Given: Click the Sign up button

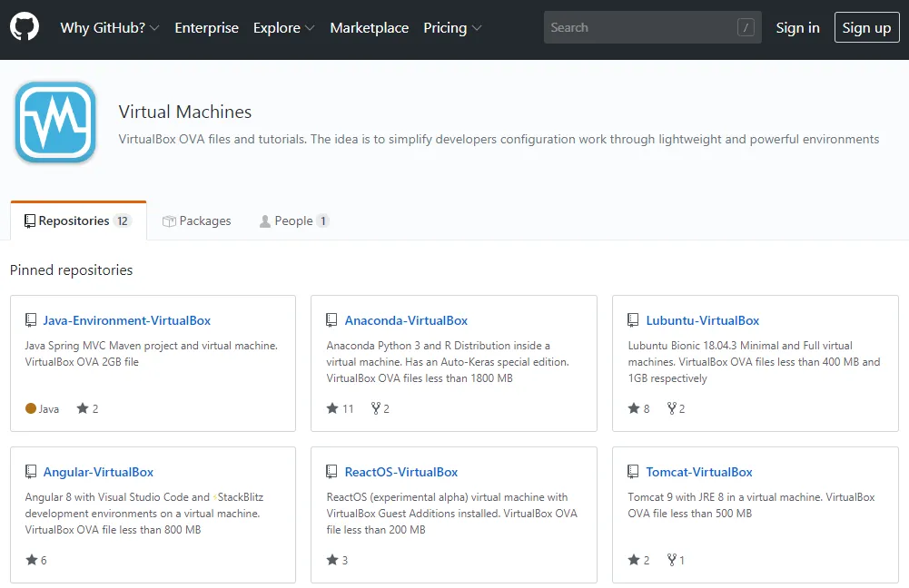Looking at the screenshot, I should [866, 27].
